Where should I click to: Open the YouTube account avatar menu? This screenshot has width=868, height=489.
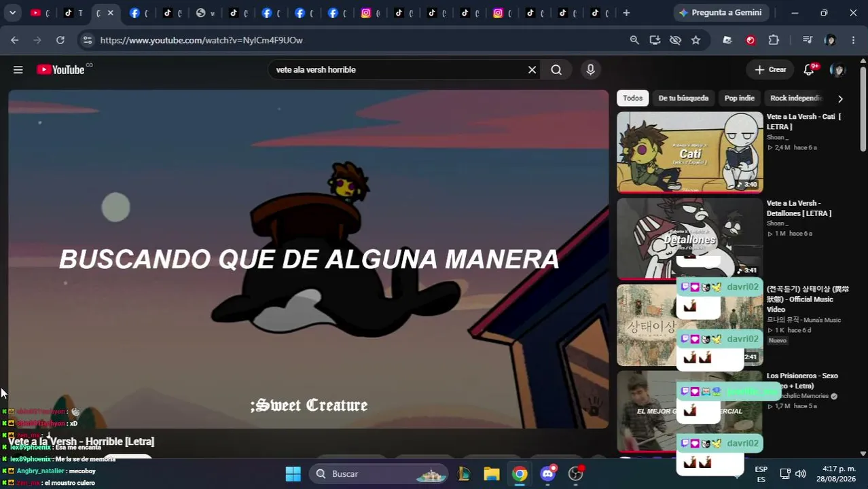pyautogui.click(x=838, y=69)
